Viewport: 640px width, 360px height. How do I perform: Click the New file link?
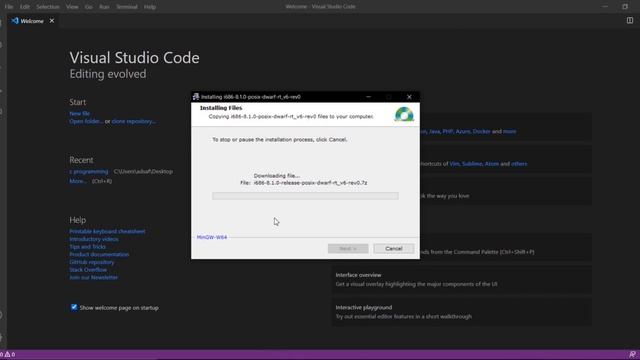tap(80, 113)
